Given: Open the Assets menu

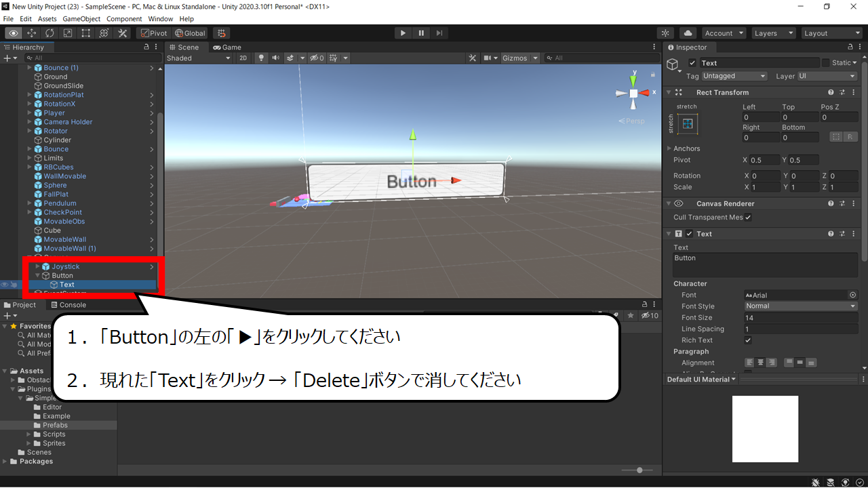Looking at the screenshot, I should 47,19.
